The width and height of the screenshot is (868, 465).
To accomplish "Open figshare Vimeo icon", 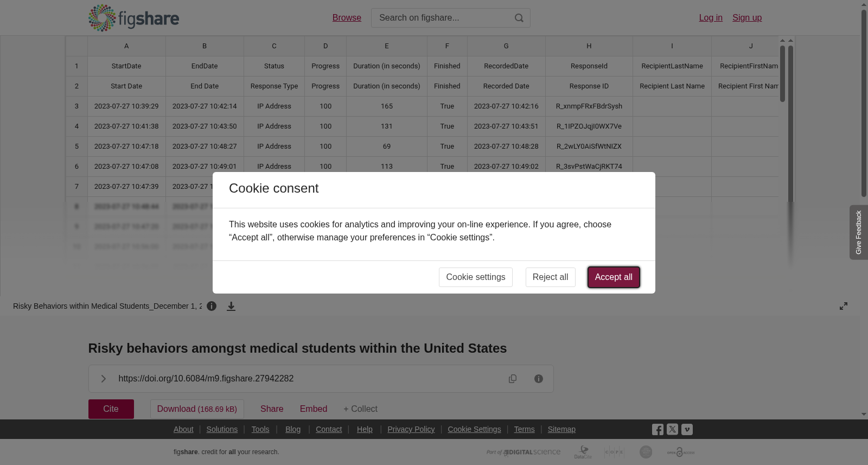I will click(x=687, y=429).
